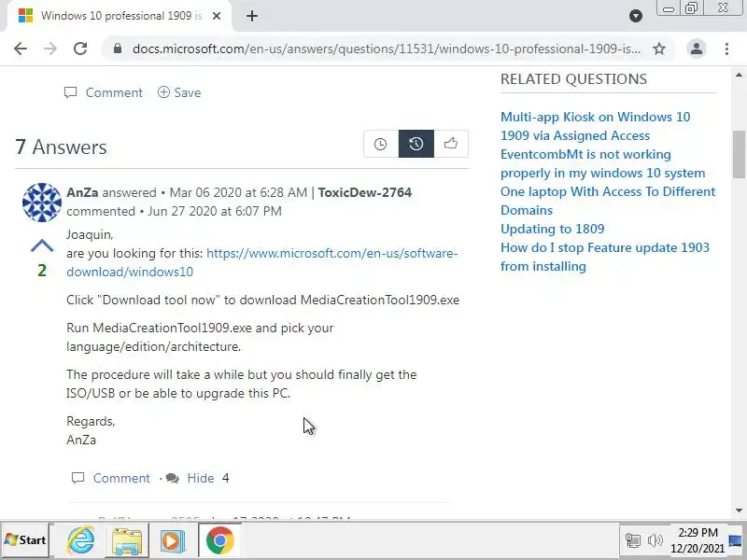Select the Windows 10 professional 1909 tab
Viewport: 747px width, 560px height.
pos(120,16)
